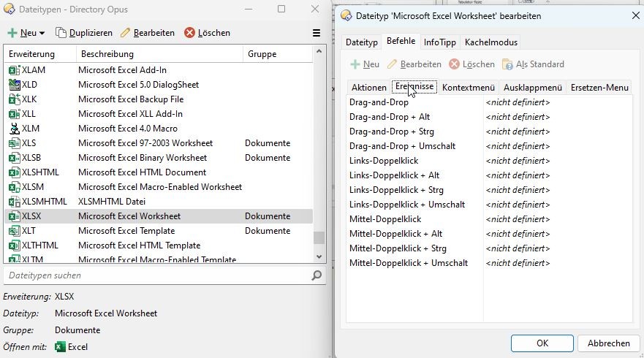Switch to the Befehle tab

tap(401, 41)
